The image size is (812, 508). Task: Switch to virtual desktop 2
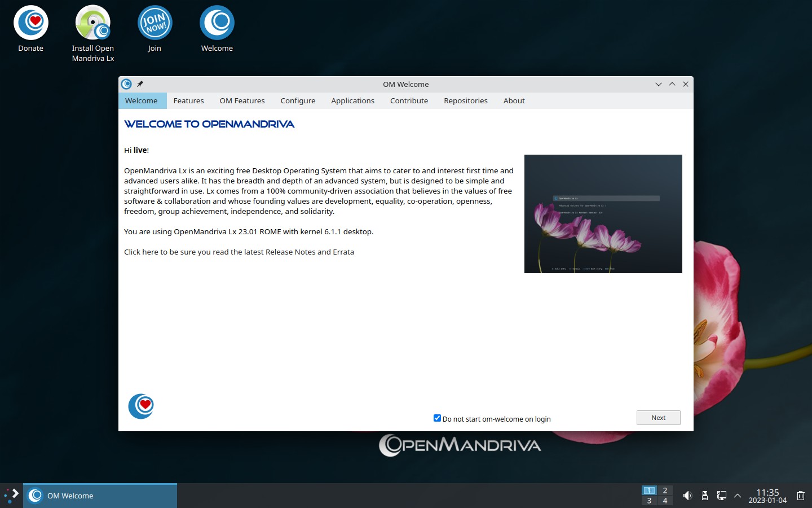[665, 491]
